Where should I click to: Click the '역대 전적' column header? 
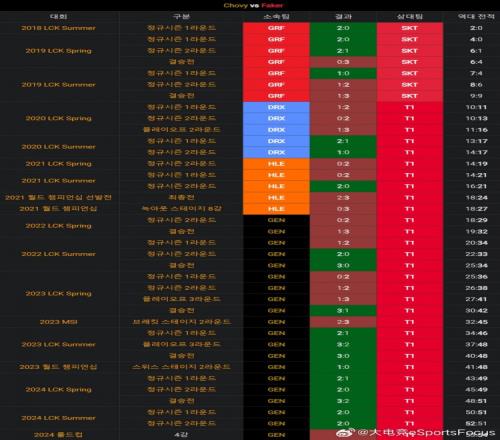coord(476,16)
